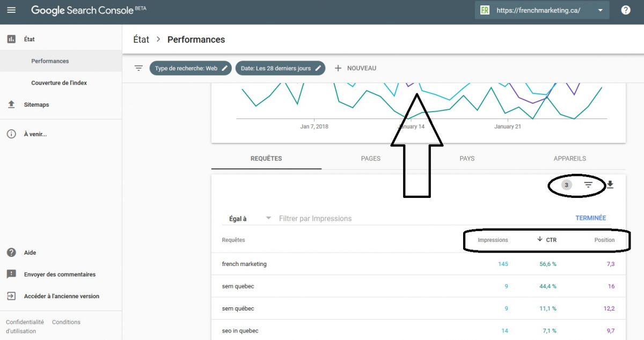This screenshot has height=340, width=644.
Task: Click CTR value 44,4 %
Action: tap(548, 286)
